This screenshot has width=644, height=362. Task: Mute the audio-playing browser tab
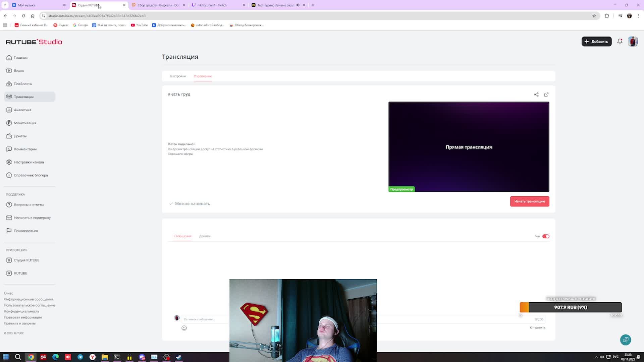(298, 5)
